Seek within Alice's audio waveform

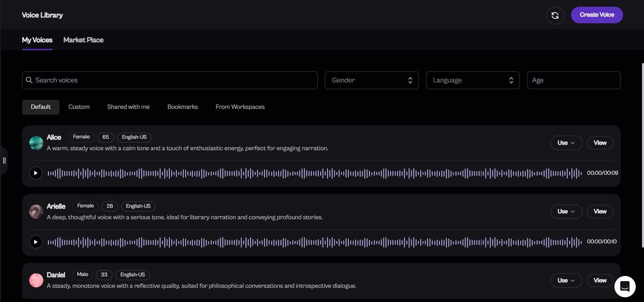(315, 173)
